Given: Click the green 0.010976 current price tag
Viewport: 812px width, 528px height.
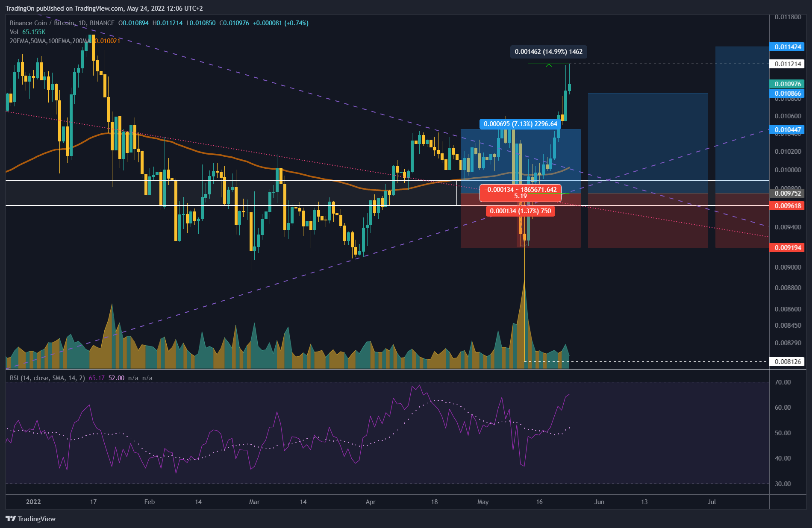Looking at the screenshot, I should (788, 84).
